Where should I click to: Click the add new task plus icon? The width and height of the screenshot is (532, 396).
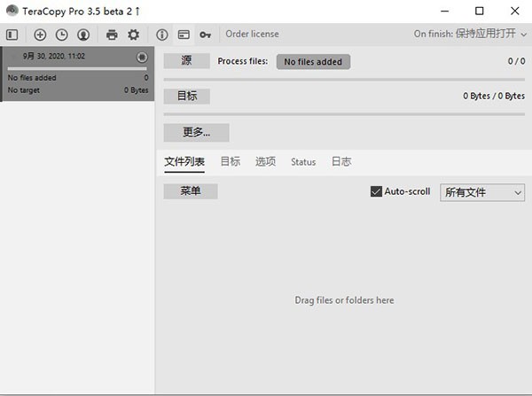(x=40, y=35)
